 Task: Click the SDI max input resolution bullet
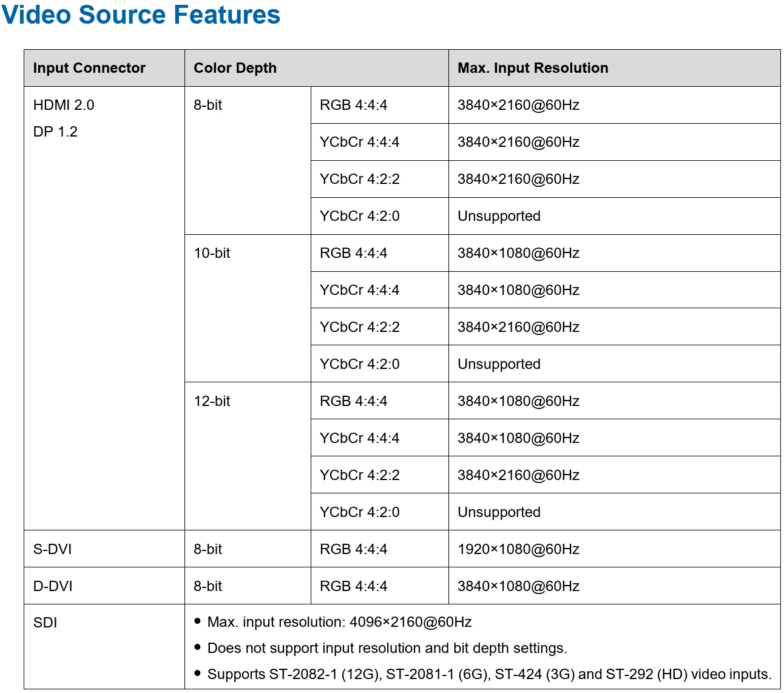pyautogui.click(x=339, y=622)
